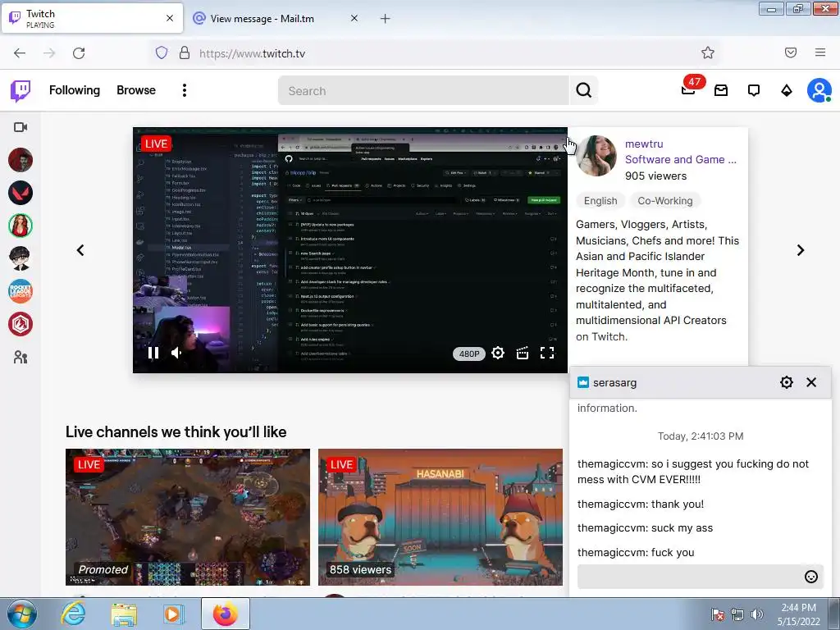Show site security padlock info
This screenshot has height=630, width=840.
click(x=185, y=52)
